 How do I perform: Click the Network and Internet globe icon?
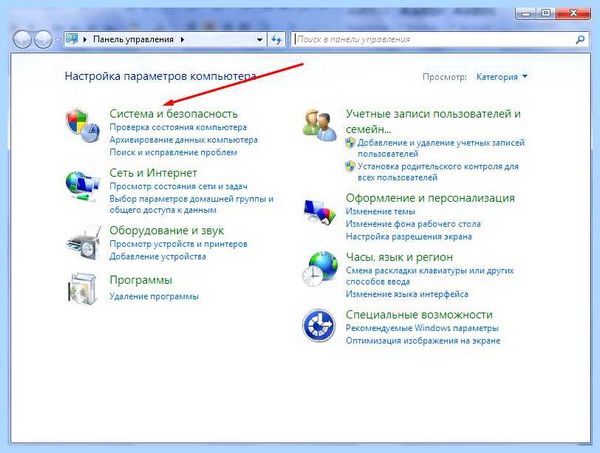(83, 186)
